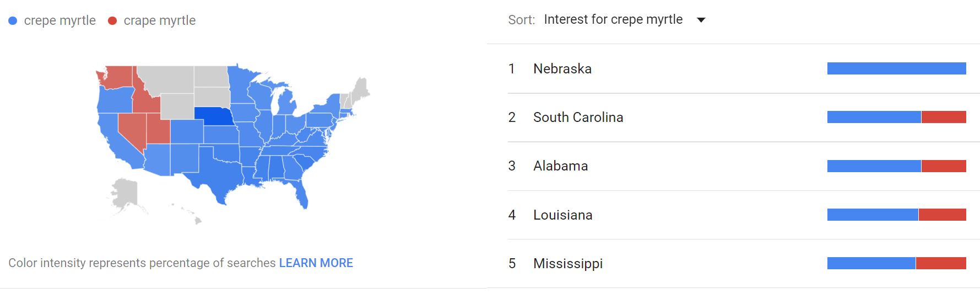Screen dimensions: 980x293
Task: Click dark blue Nebraska on the map
Action: pyautogui.click(x=214, y=115)
